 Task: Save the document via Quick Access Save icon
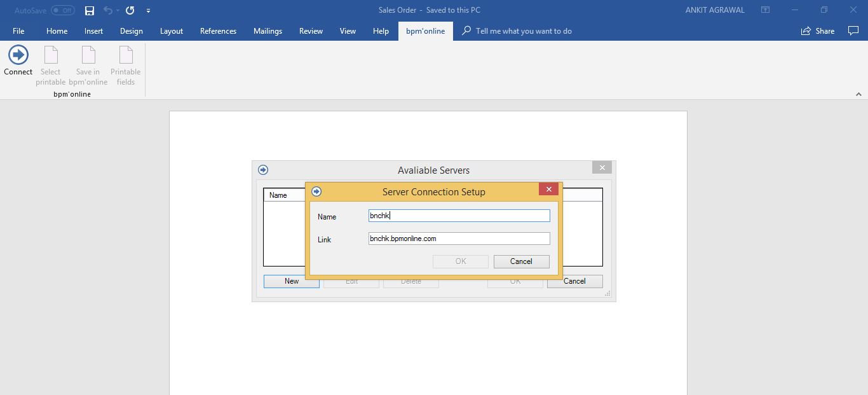point(89,10)
